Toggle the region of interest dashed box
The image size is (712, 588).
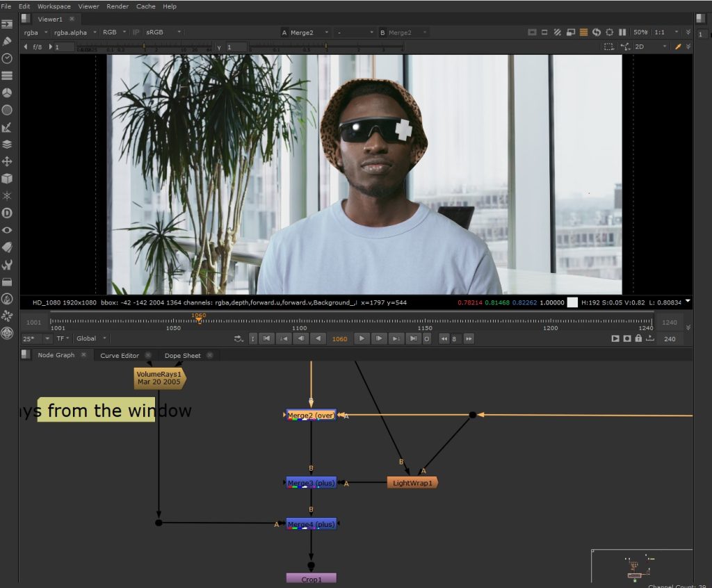pyautogui.click(x=609, y=47)
